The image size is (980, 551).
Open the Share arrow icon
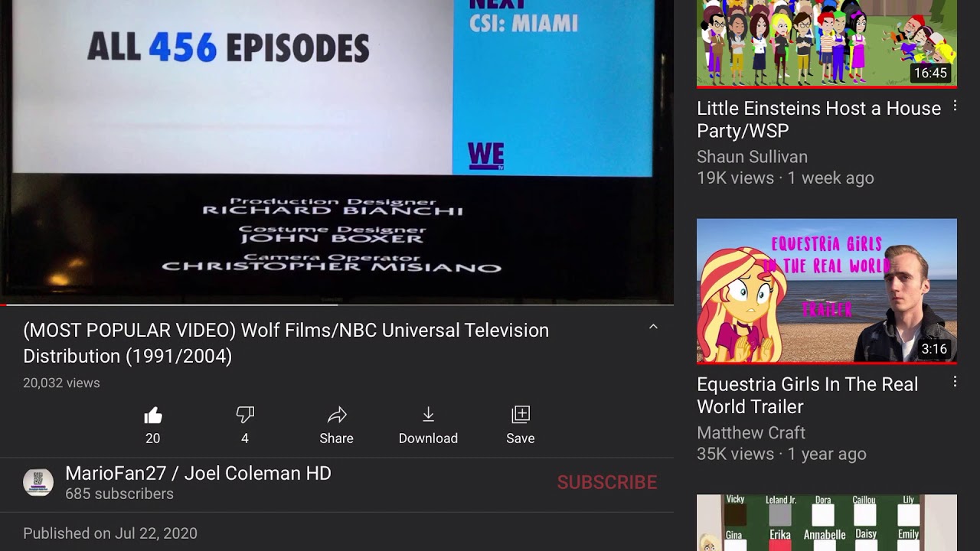(x=337, y=415)
